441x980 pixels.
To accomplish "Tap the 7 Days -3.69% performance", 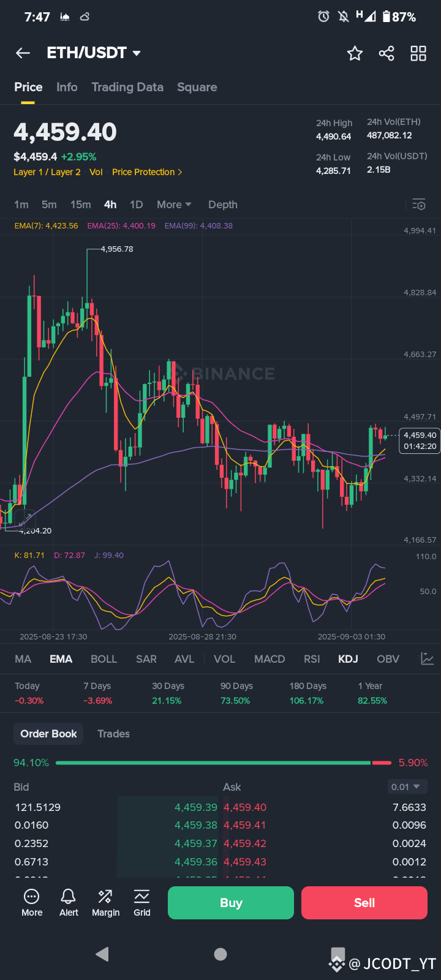I will point(98,693).
